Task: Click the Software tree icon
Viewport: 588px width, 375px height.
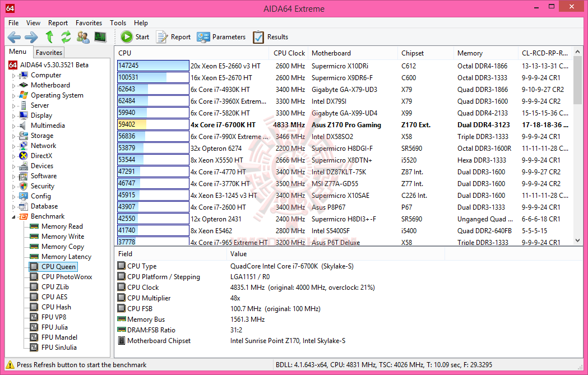Action: (x=24, y=176)
